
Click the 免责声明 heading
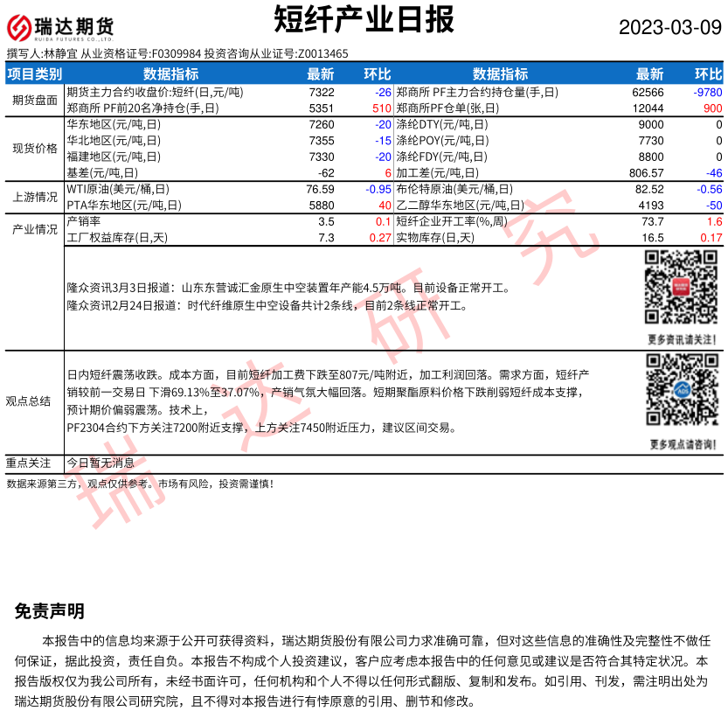pyautogui.click(x=50, y=611)
